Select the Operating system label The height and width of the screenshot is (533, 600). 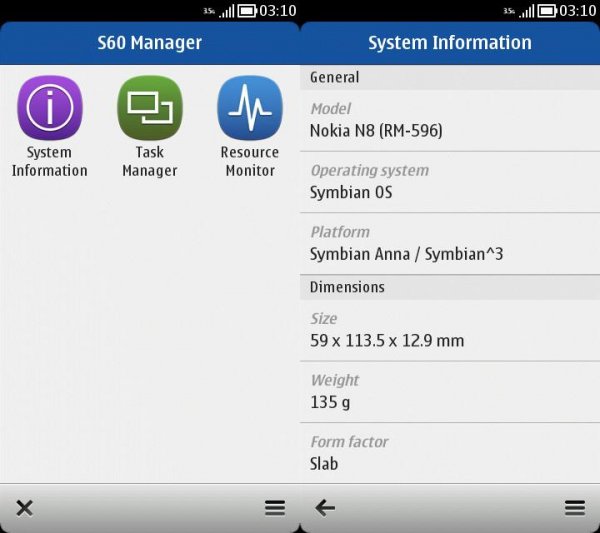coord(370,171)
